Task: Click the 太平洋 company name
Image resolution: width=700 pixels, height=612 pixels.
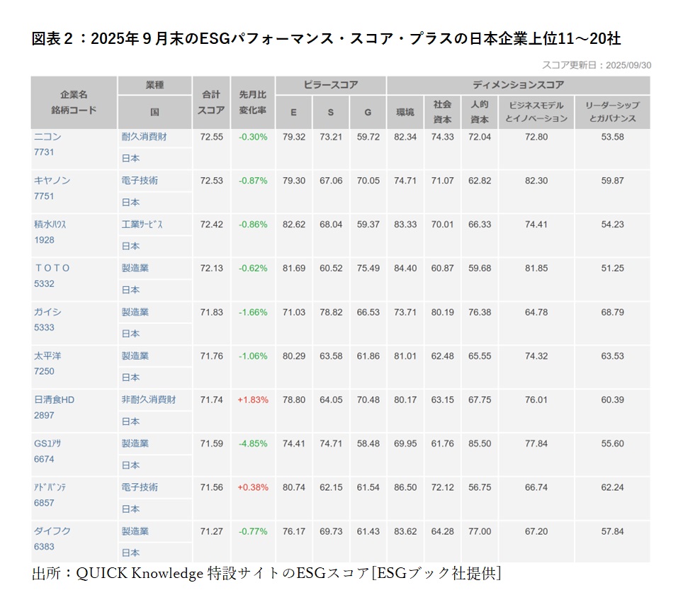Action: 47,356
